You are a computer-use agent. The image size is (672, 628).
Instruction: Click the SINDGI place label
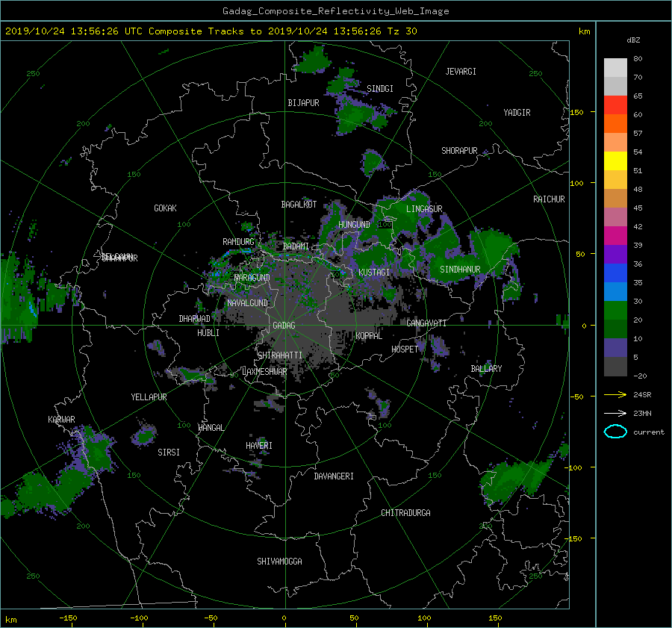[380, 89]
